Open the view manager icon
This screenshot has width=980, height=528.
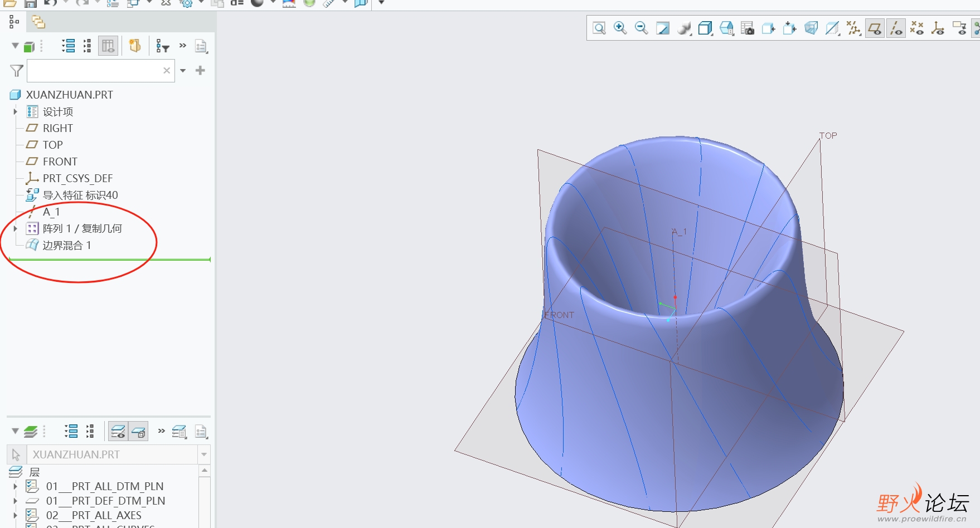click(726, 28)
